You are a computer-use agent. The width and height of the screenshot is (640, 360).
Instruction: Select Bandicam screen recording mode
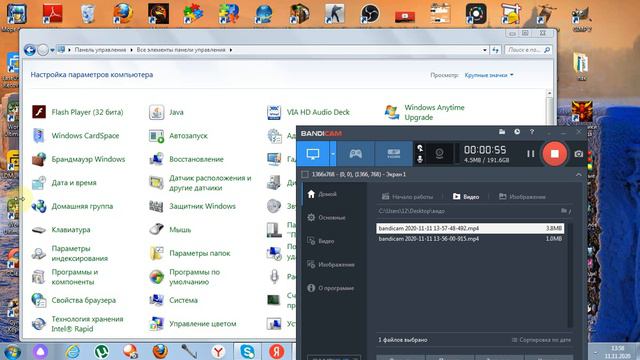tap(313, 154)
